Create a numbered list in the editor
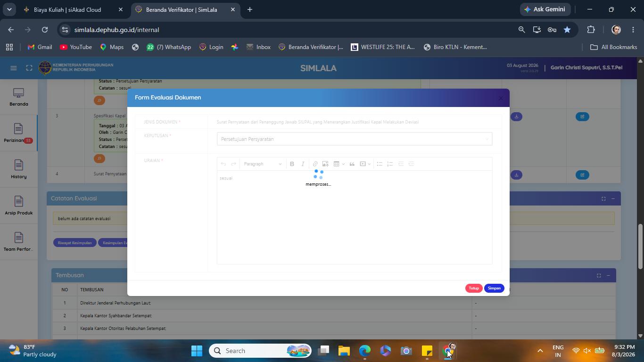 click(x=390, y=164)
